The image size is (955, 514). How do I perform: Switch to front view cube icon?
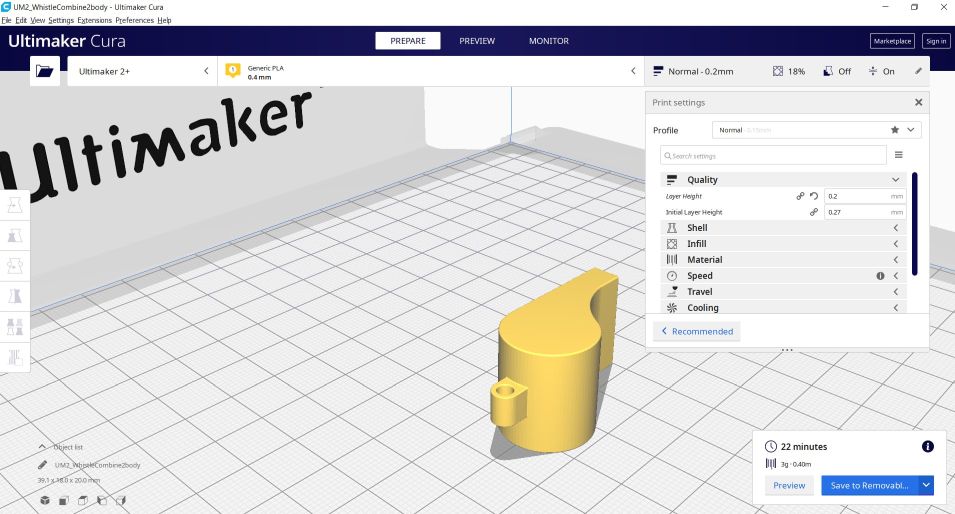coord(63,501)
